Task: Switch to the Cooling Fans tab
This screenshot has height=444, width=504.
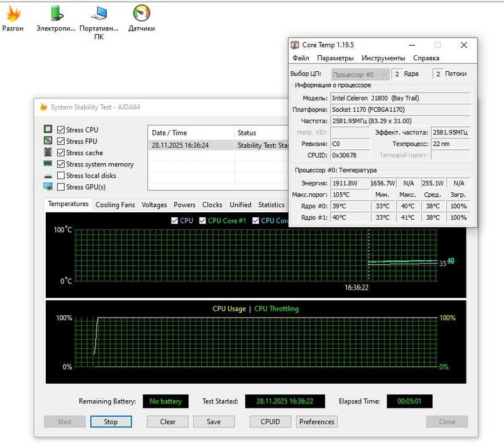Action: pyautogui.click(x=115, y=205)
